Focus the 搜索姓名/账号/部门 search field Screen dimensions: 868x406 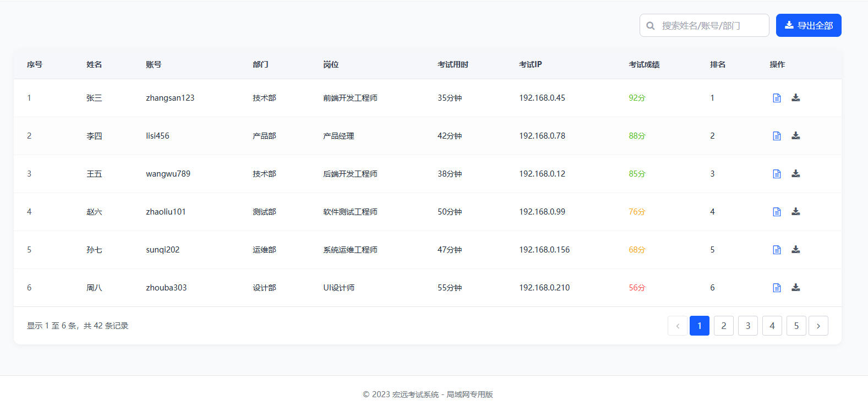(710, 25)
